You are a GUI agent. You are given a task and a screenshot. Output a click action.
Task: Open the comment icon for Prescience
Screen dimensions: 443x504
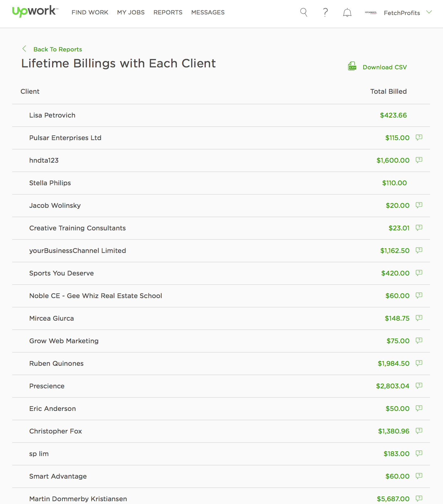coord(419,386)
